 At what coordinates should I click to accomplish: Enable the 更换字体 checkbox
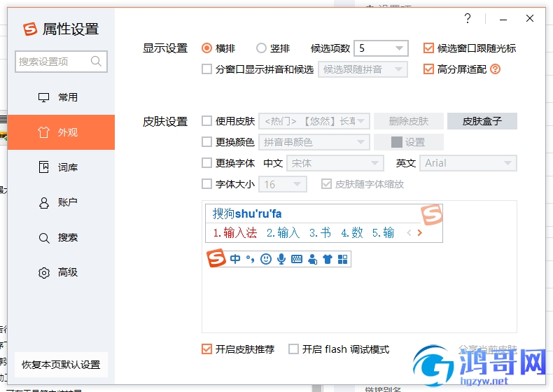206,163
